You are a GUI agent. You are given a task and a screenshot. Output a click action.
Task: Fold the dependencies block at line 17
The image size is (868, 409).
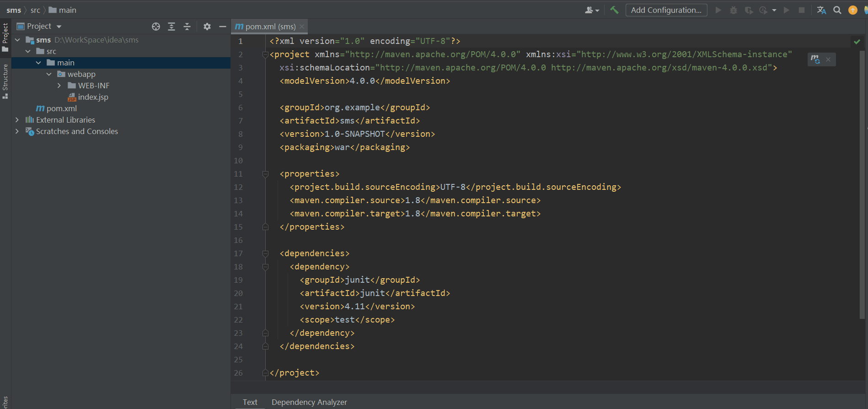[265, 253]
